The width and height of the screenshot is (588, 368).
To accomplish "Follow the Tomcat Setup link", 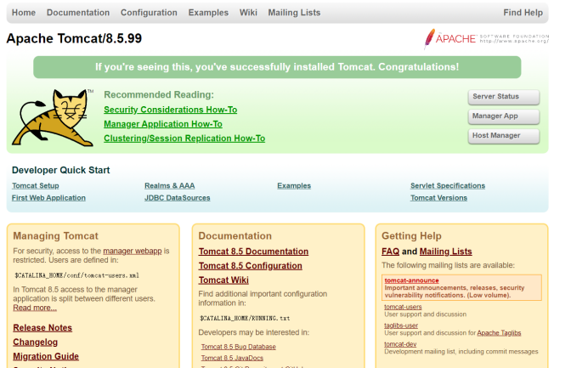I will coord(35,185).
